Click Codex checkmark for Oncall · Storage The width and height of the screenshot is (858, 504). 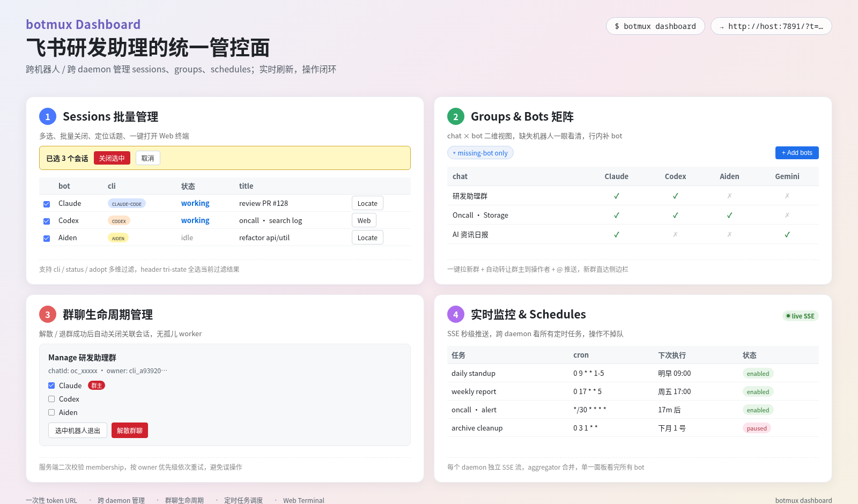coord(675,215)
